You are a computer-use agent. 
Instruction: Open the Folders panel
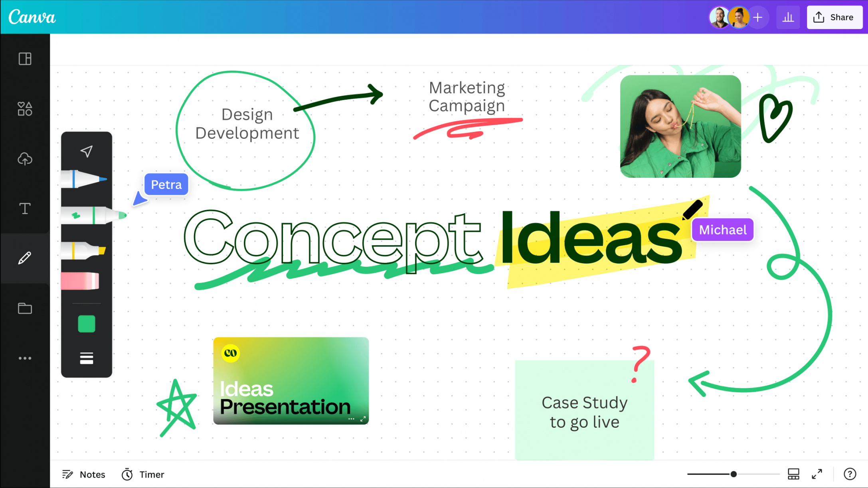click(x=25, y=308)
